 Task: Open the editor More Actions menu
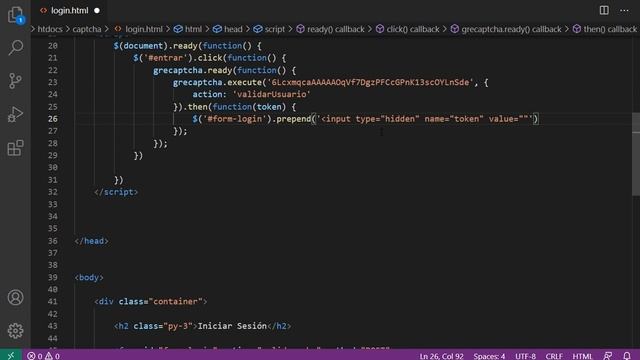pos(624,10)
